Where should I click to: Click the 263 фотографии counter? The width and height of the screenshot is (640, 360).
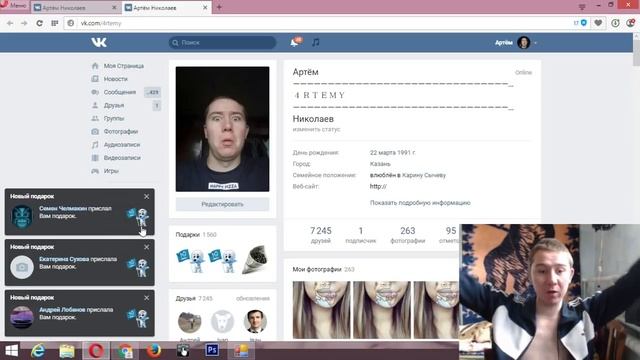pos(407,235)
